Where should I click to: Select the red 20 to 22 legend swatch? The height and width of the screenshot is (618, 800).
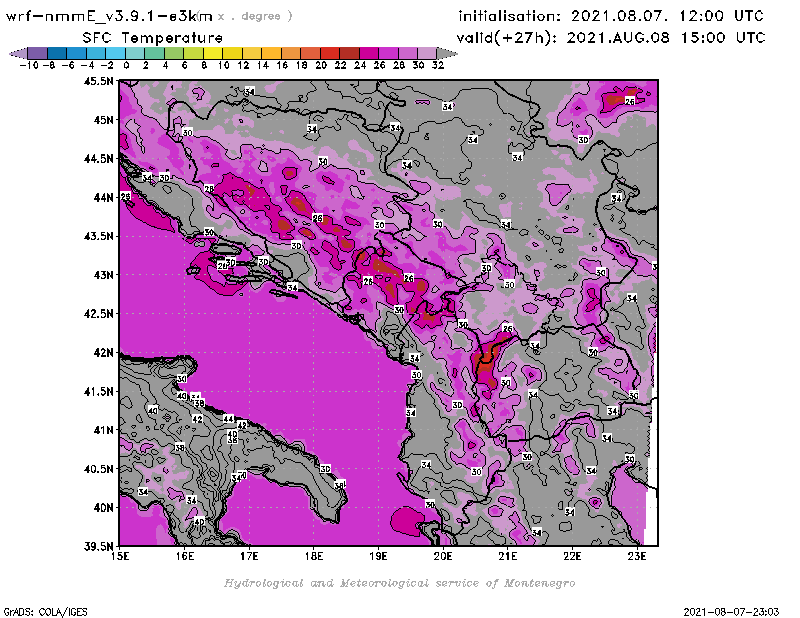coord(330,53)
